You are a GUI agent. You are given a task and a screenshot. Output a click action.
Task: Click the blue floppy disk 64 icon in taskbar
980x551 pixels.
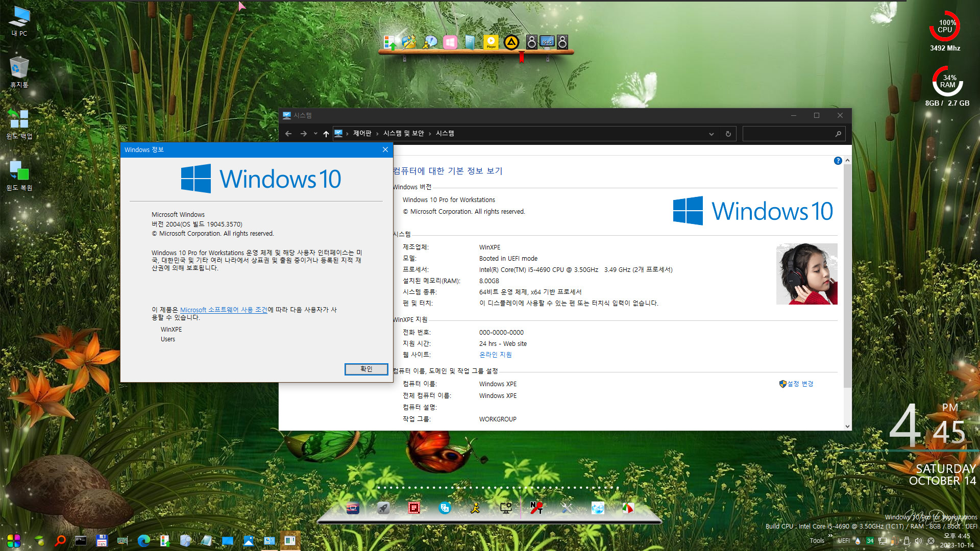102,540
